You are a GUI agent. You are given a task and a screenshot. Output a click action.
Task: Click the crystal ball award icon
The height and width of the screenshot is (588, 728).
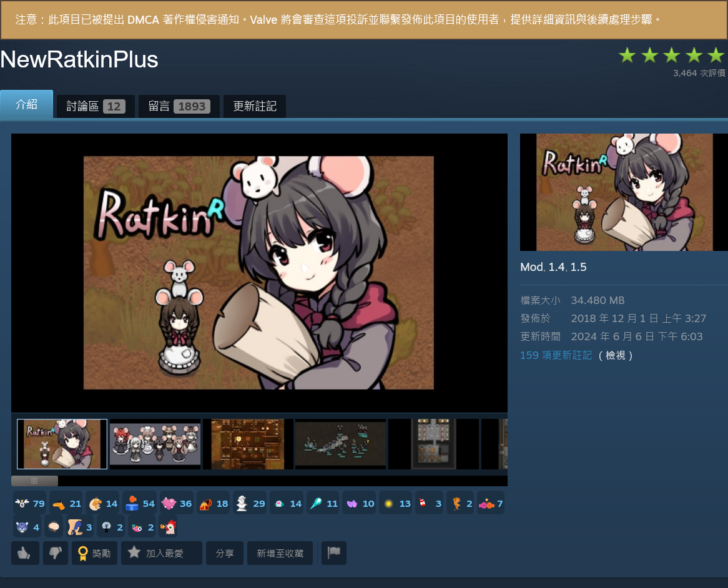pos(111,527)
